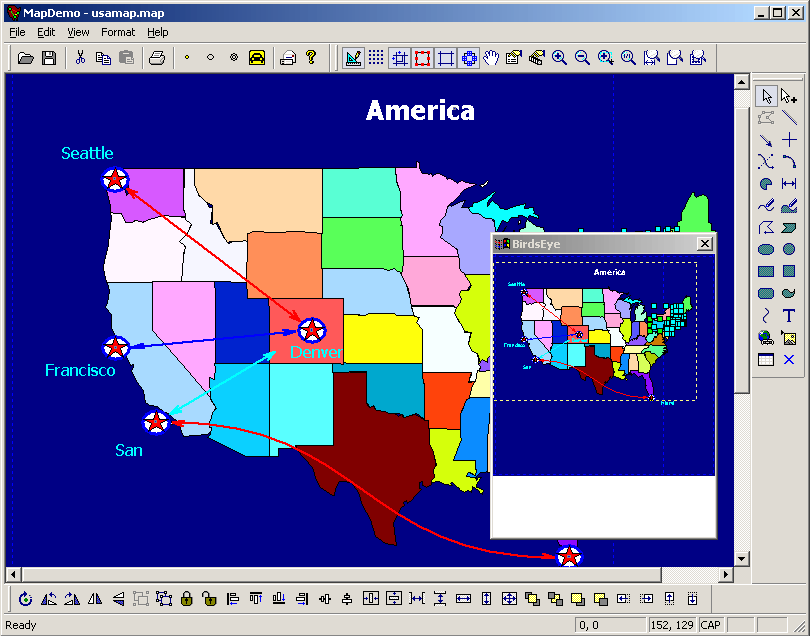Click the Pan hand tool
Image resolution: width=810 pixels, height=636 pixels.
pyautogui.click(x=491, y=58)
